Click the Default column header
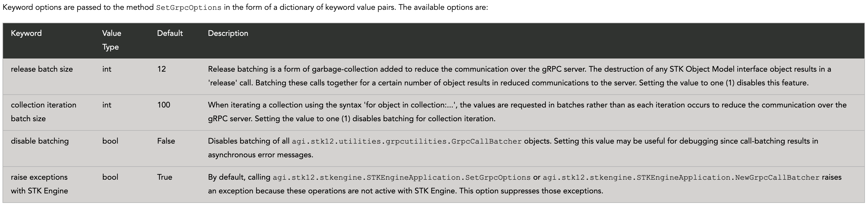868x206 pixels. (x=170, y=33)
